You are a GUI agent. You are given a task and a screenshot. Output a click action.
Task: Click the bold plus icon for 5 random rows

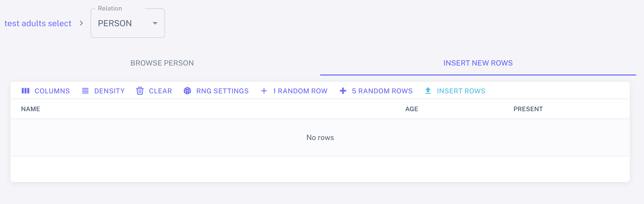click(x=343, y=91)
